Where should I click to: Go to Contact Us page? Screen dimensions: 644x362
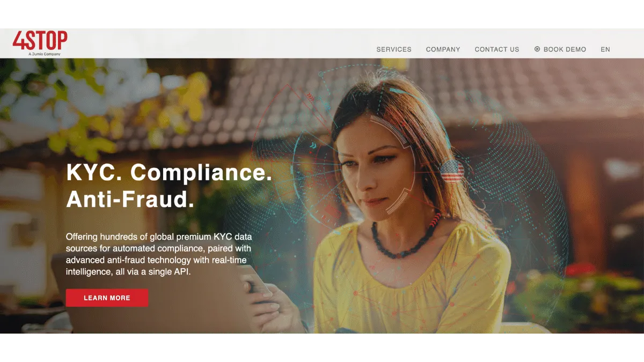(497, 49)
